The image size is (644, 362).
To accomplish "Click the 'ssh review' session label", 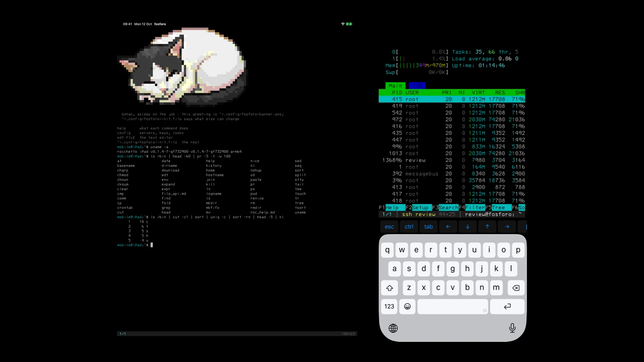I will click(419, 214).
